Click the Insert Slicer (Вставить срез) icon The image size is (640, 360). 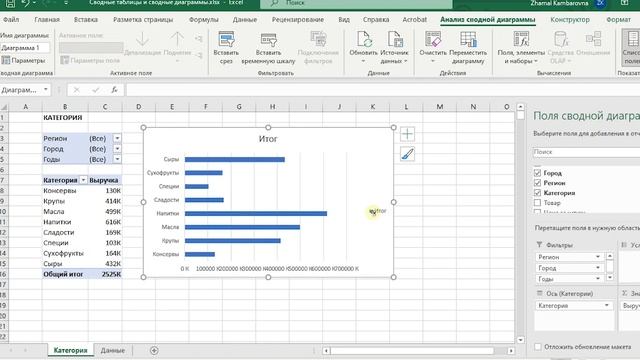tap(226, 40)
